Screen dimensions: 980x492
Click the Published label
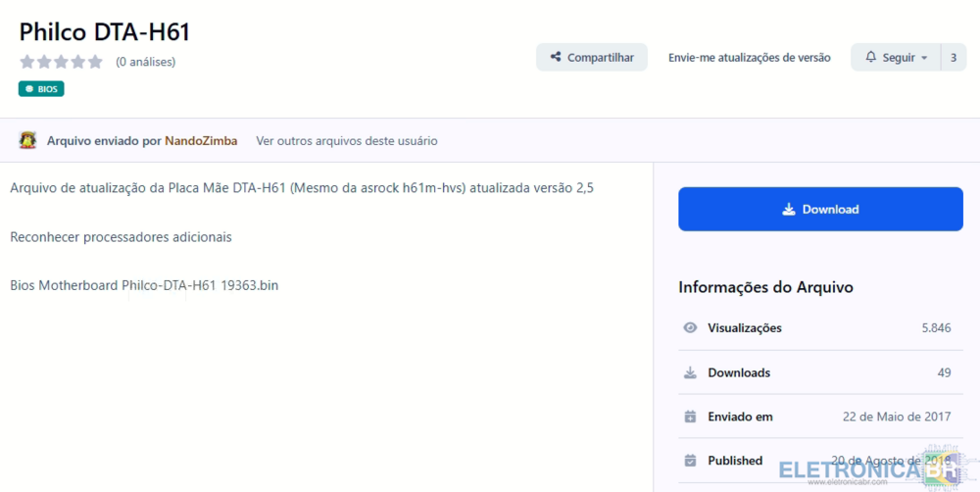click(735, 460)
